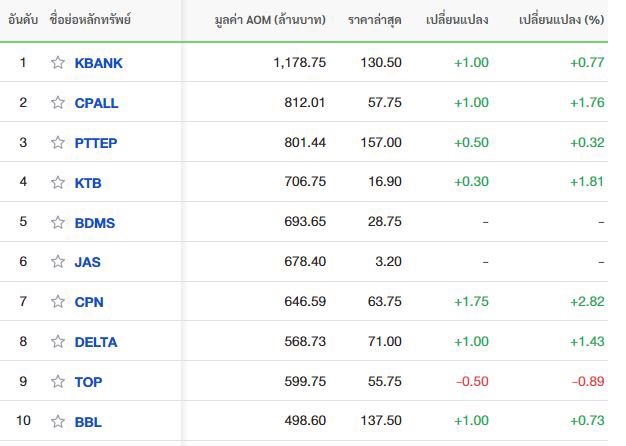View PTTEP stock details
Screen dimensions: 626x446
pos(96,143)
